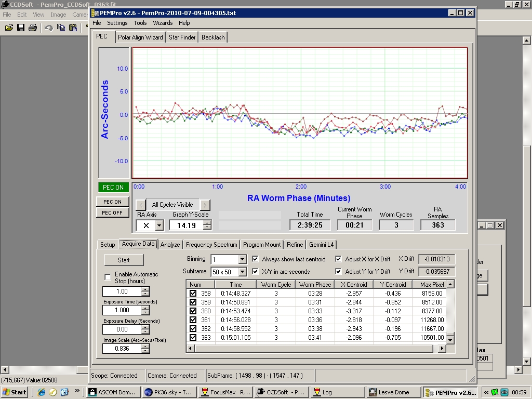
Task: Click the CCDSoft title bar application icon
Action: (x=5, y=4)
